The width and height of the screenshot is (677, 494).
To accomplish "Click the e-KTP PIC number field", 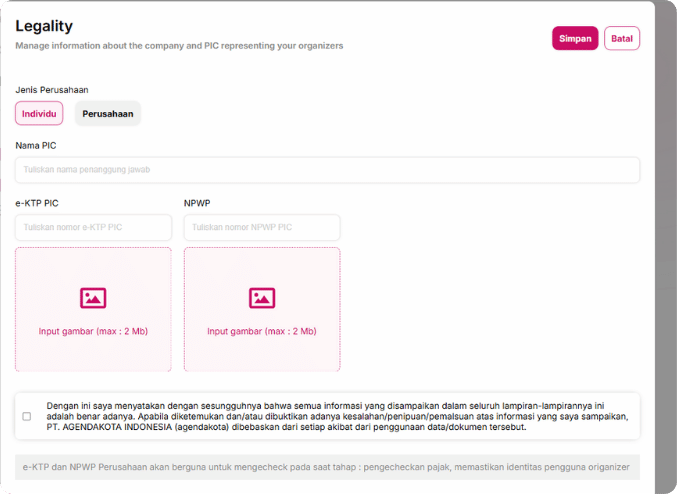I will (x=93, y=227).
